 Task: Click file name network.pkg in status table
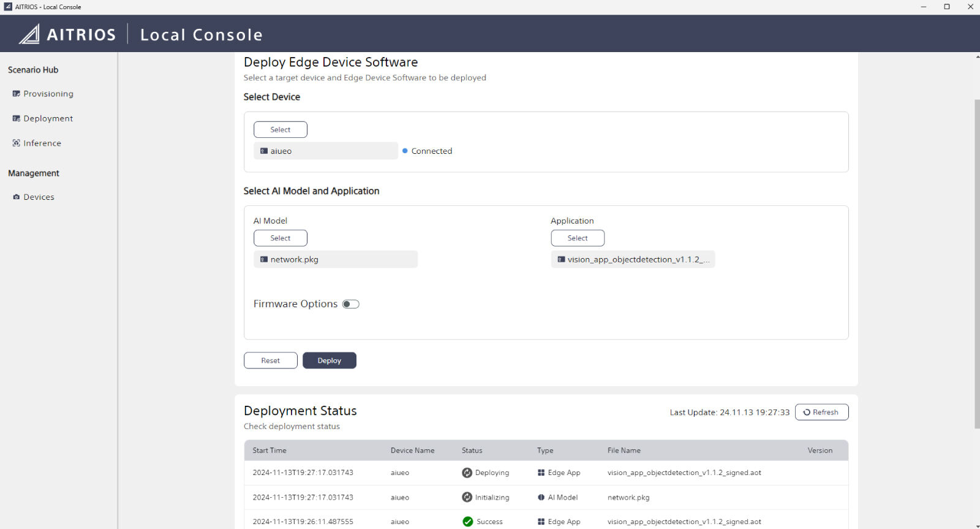pos(628,497)
